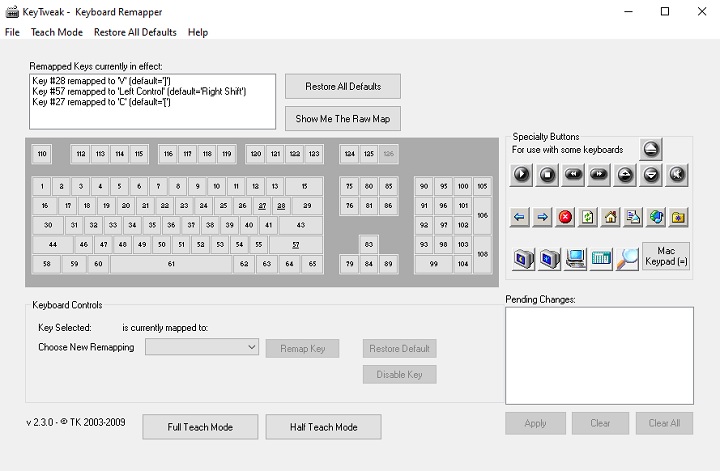Select the browser Forward blue arrow button
Screen dimensions: 720x471
click(542, 217)
